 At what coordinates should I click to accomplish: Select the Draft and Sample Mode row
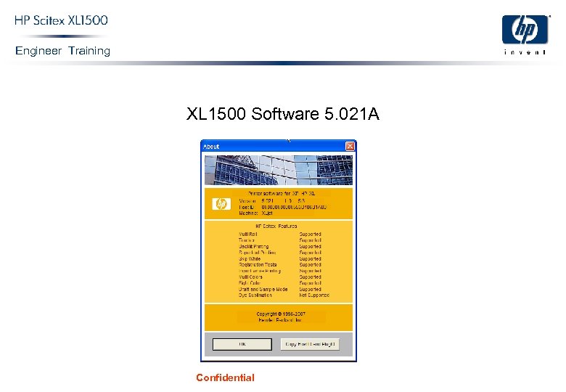coord(280,290)
